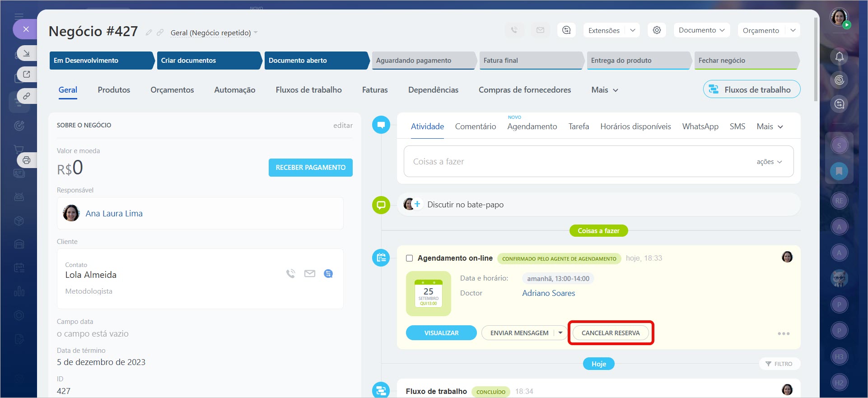
Task: Switch to the Produtos tab
Action: pos(114,90)
